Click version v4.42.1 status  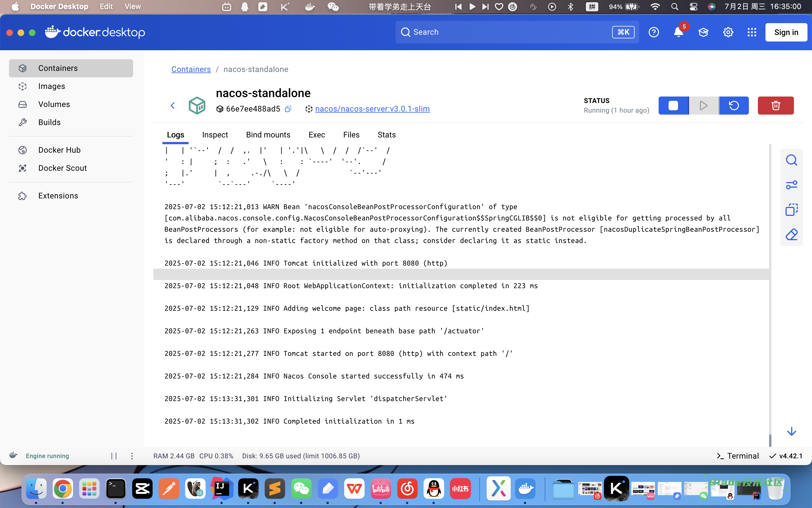(786, 456)
